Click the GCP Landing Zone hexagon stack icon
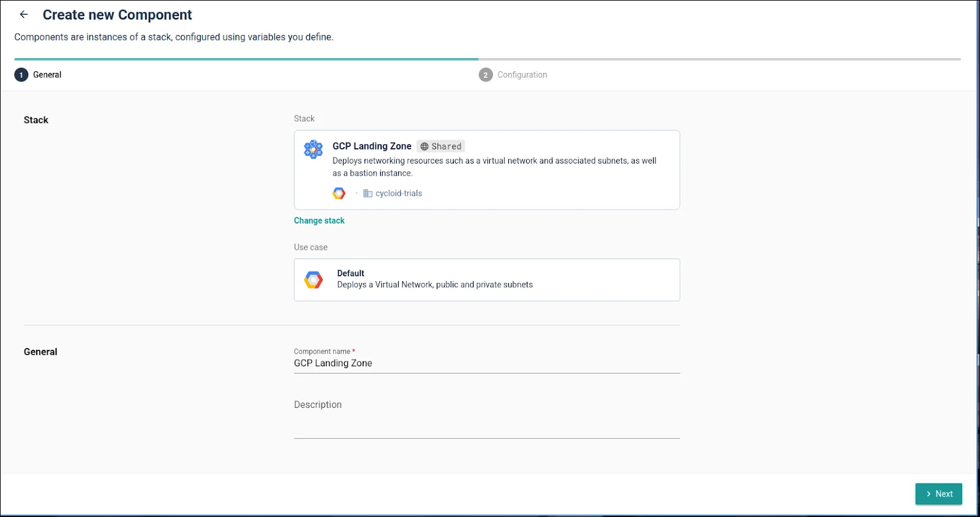 point(314,149)
